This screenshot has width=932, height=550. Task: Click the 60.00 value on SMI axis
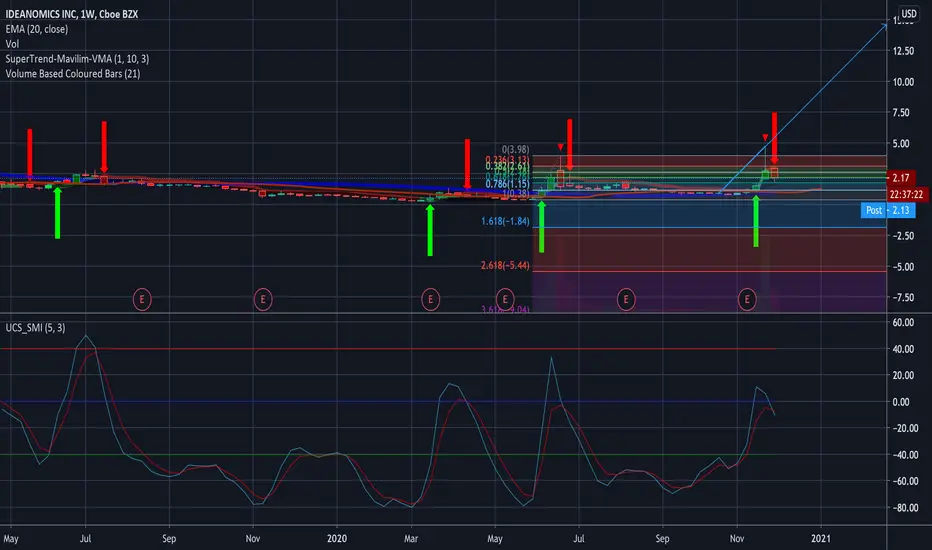(x=903, y=322)
